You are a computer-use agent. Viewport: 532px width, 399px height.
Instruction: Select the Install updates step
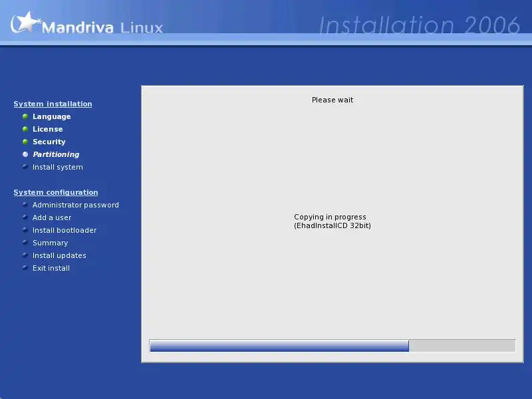click(x=59, y=255)
